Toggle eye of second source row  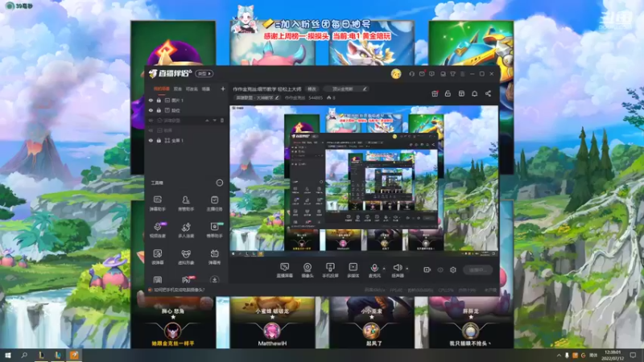point(151,110)
